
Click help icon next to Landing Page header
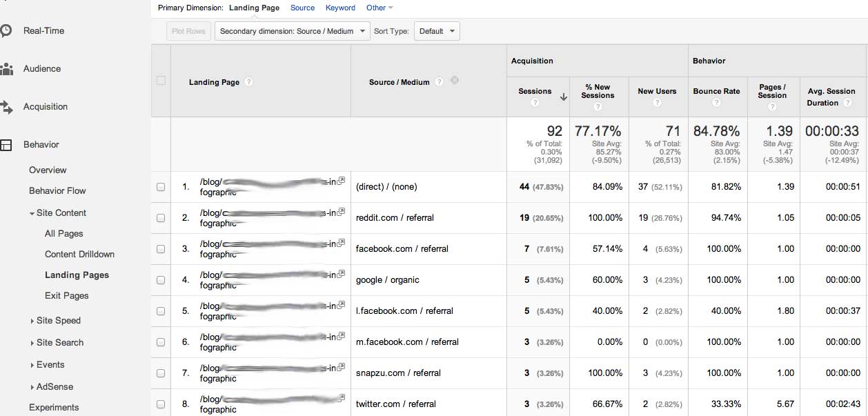(x=249, y=82)
